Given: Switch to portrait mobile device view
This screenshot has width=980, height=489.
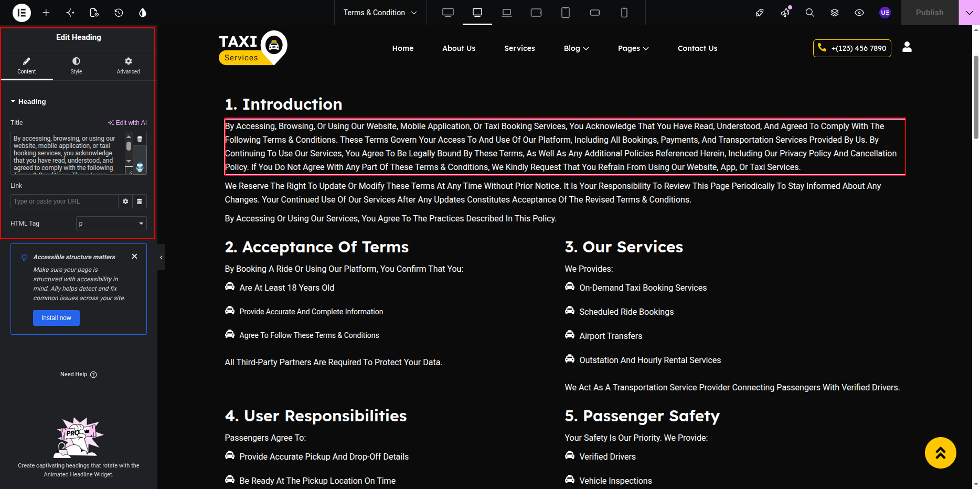Looking at the screenshot, I should pyautogui.click(x=624, y=13).
